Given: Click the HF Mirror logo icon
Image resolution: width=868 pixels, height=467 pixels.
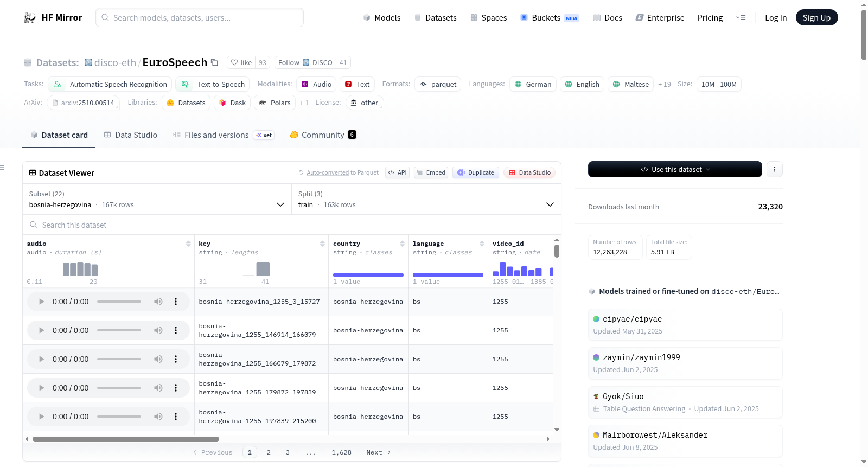Looking at the screenshot, I should 30,18.
